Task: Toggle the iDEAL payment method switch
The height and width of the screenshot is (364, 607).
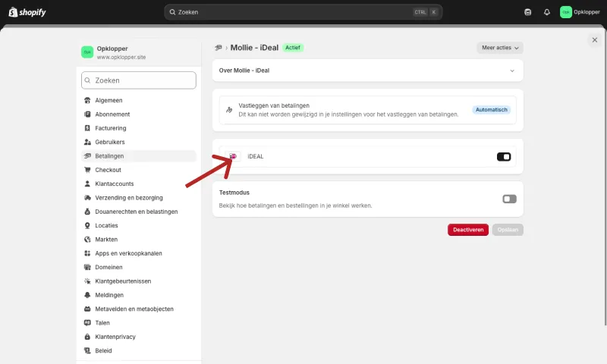Action: point(504,157)
